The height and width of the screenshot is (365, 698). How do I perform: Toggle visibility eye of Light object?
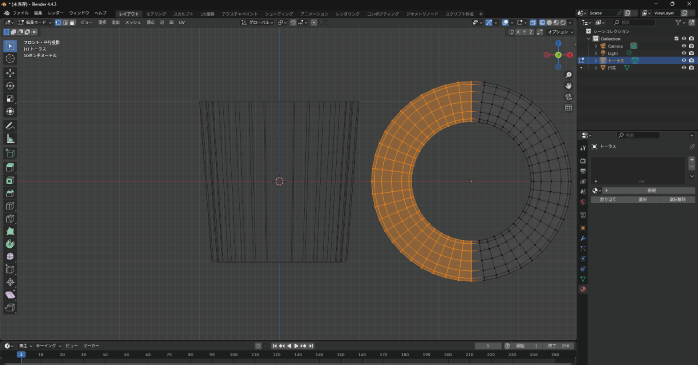pyautogui.click(x=684, y=53)
